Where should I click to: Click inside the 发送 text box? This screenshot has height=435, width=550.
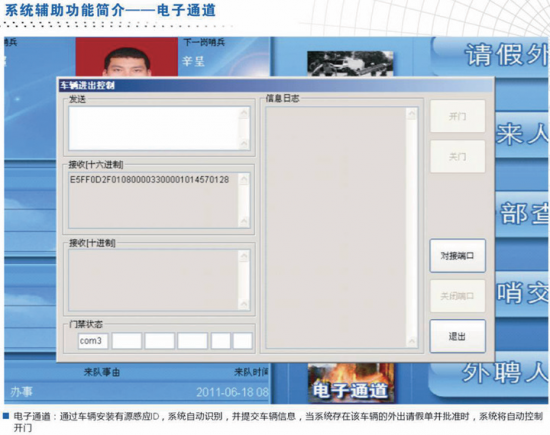click(x=154, y=128)
